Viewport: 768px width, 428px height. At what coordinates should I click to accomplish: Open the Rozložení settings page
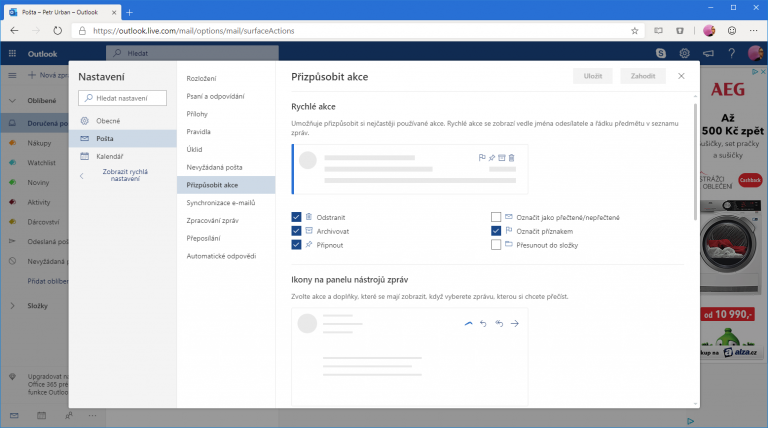[226, 78]
